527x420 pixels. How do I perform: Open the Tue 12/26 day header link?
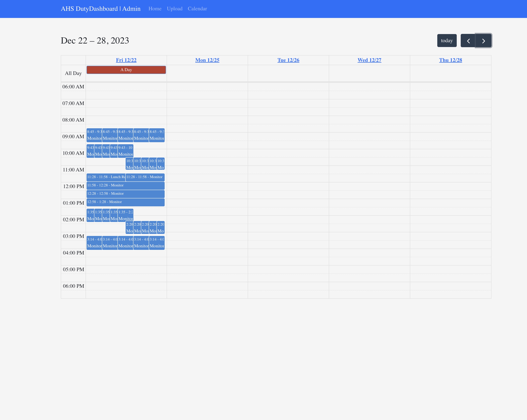288,60
